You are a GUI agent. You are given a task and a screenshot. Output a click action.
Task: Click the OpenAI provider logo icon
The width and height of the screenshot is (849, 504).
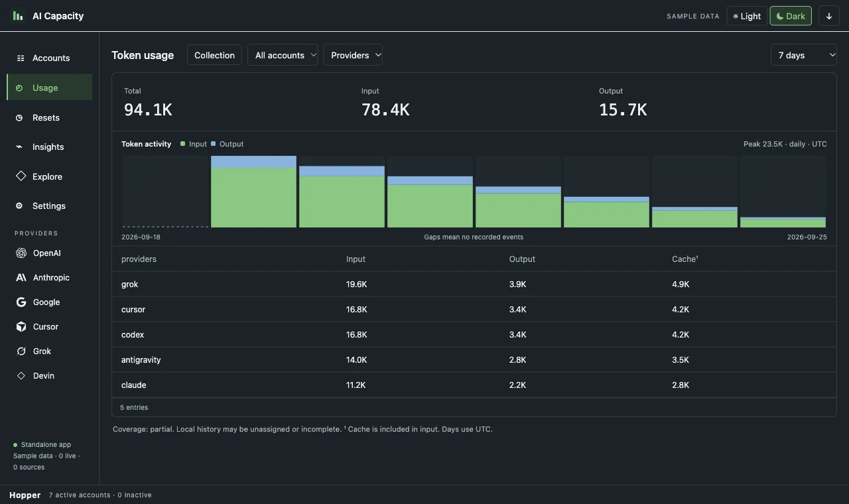[21, 253]
